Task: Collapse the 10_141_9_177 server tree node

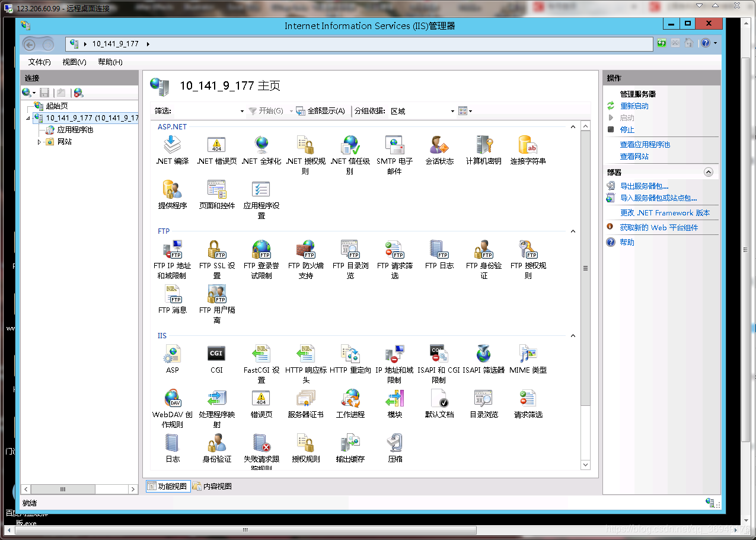Action: click(28, 118)
